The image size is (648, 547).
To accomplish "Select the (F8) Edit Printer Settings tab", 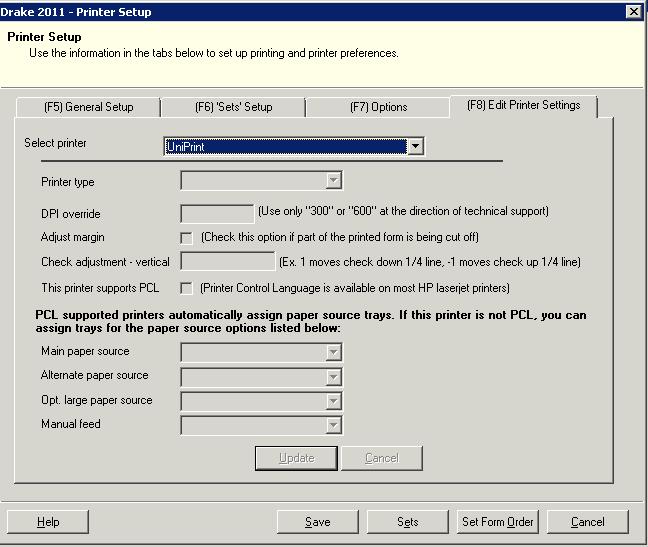I will point(523,105).
